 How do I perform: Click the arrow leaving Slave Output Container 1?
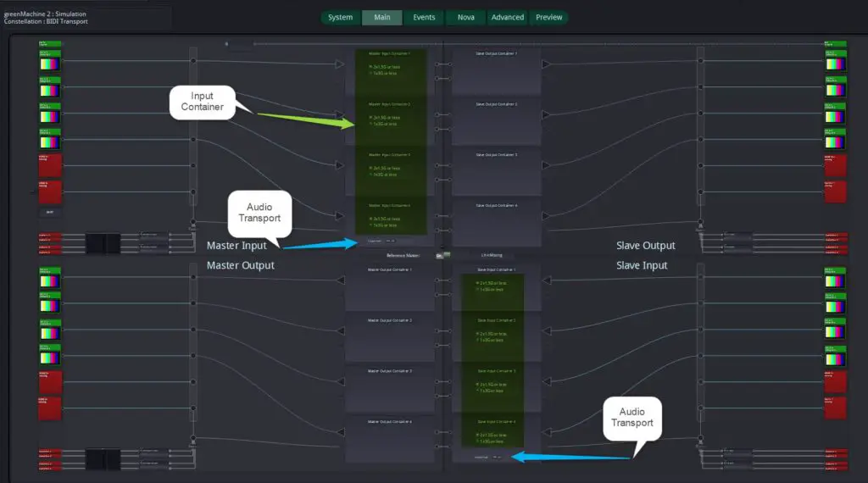[546, 64]
